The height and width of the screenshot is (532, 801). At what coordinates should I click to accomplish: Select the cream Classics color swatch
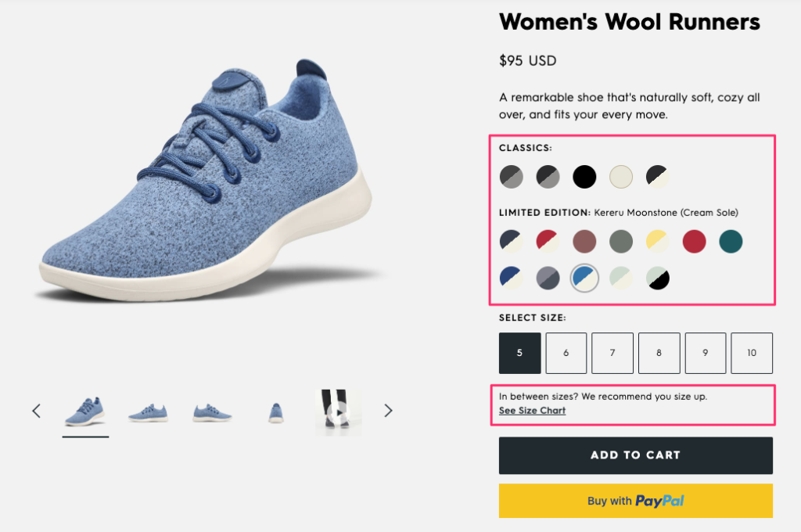pyautogui.click(x=621, y=177)
